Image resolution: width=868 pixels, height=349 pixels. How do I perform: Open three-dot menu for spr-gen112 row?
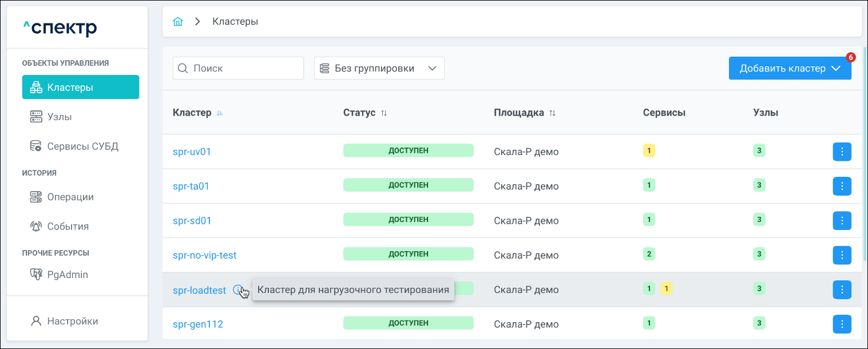(842, 324)
